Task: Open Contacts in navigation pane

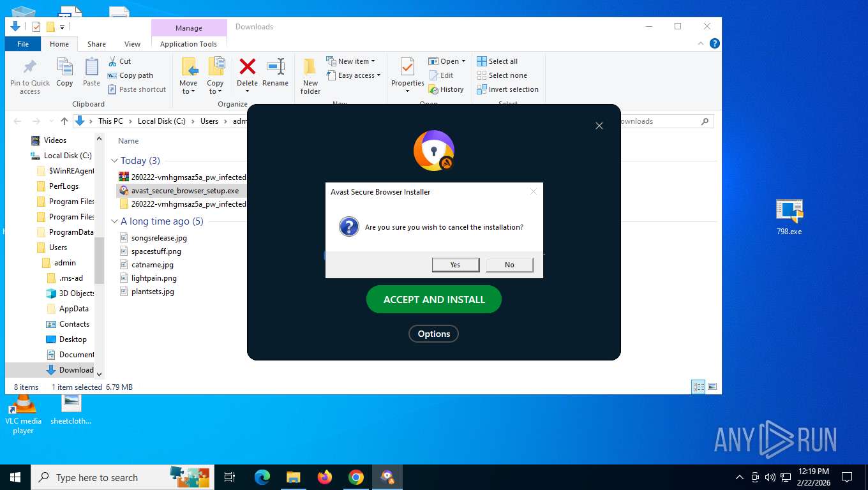Action: (x=74, y=323)
